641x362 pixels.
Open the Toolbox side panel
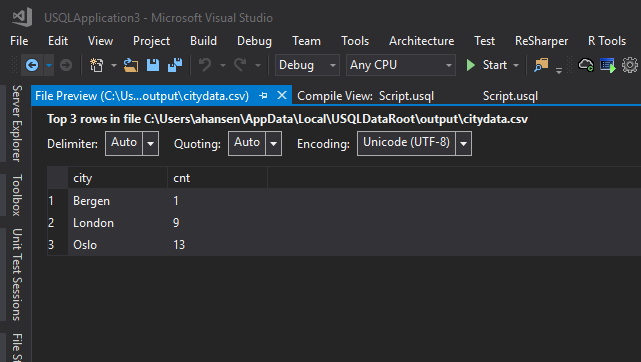[x=16, y=195]
